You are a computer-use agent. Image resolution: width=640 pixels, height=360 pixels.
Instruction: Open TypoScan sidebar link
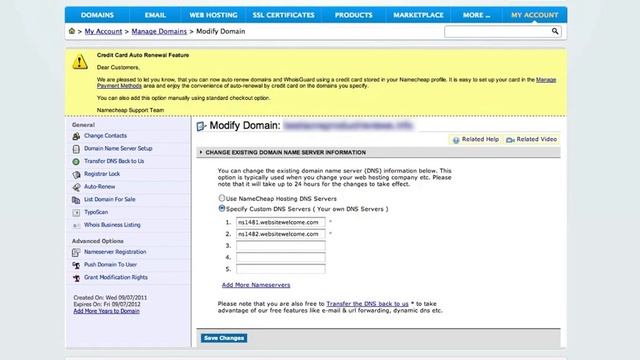[x=96, y=212]
